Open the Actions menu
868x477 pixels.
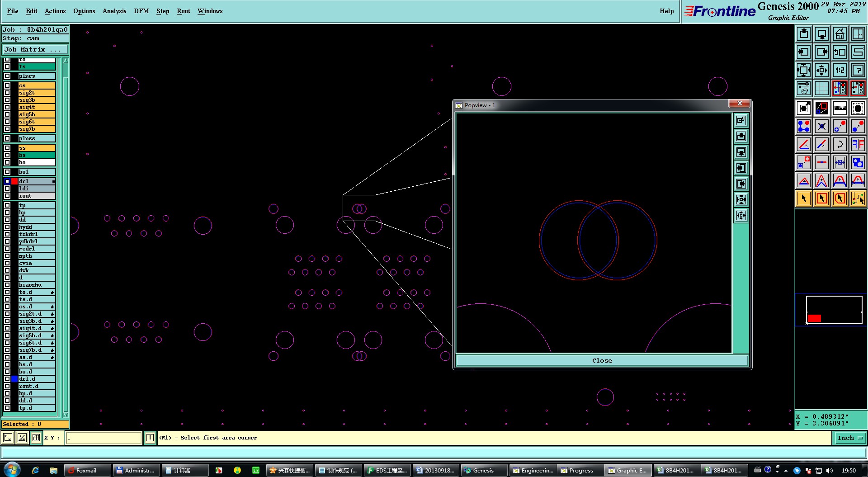55,11
